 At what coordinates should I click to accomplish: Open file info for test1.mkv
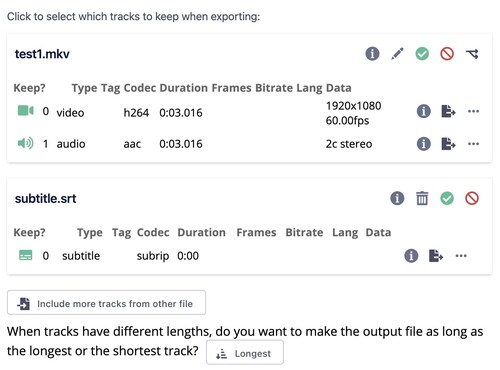pos(372,53)
